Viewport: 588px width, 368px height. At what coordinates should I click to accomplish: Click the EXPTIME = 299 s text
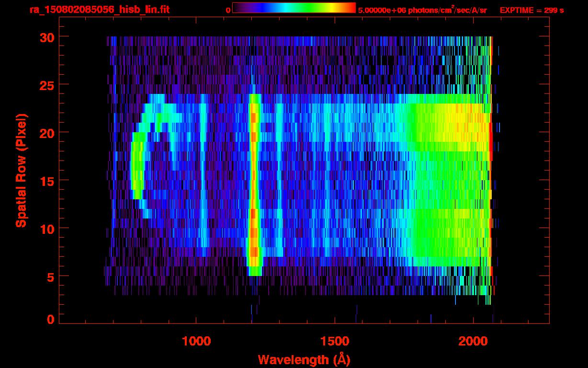(x=531, y=10)
